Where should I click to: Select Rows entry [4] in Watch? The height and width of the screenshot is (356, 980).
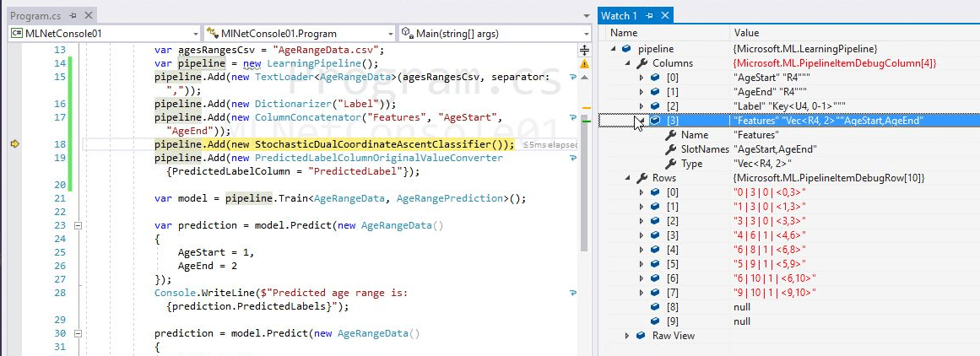coord(672,250)
